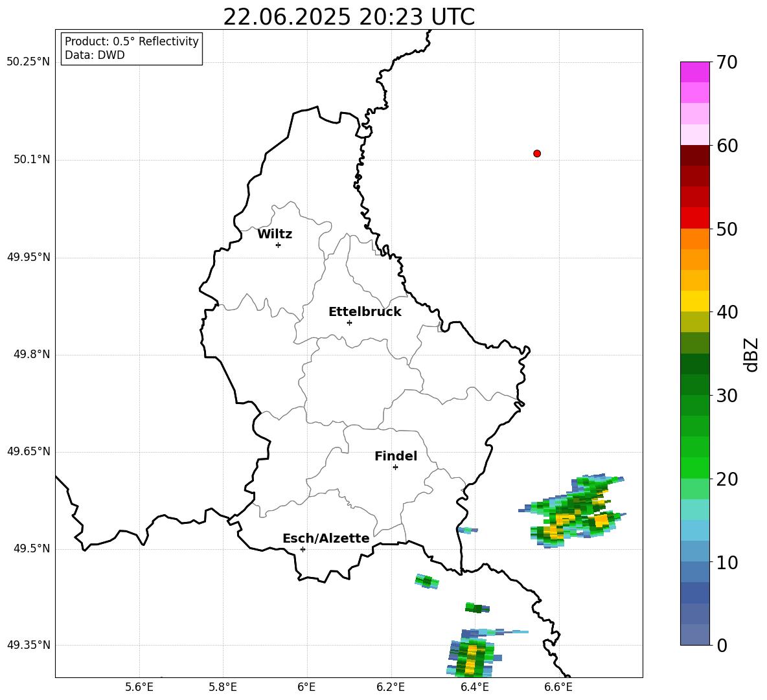Image resolution: width=767 pixels, height=700 pixels.
Task: Click the Wiltz station cross marker
Action: click(x=278, y=245)
